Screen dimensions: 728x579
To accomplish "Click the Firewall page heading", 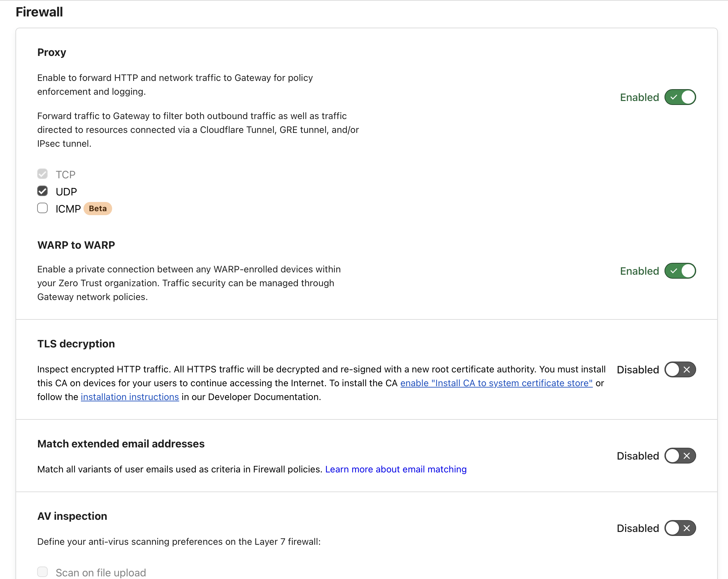I will coord(39,12).
